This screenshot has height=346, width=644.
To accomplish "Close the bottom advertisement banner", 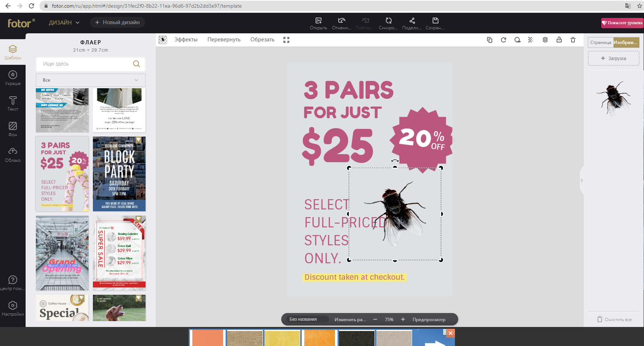I will [451, 333].
